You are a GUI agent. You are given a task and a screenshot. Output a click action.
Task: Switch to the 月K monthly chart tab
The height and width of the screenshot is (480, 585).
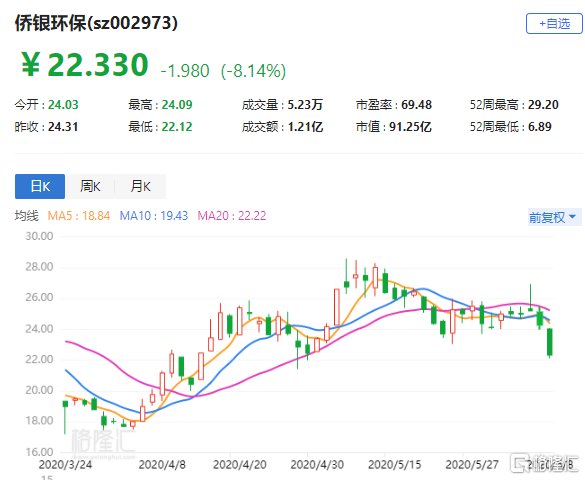140,186
